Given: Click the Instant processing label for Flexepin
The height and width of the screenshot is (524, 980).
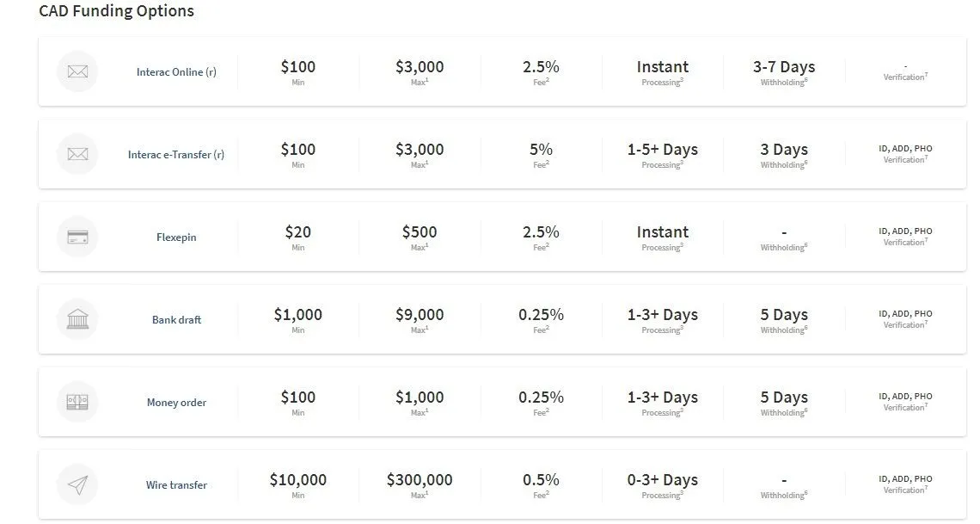Looking at the screenshot, I should (663, 232).
